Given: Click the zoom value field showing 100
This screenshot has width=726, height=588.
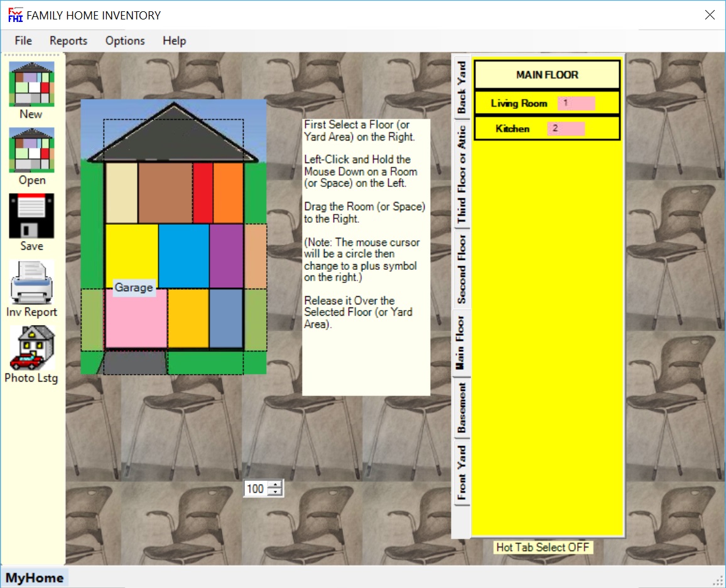Looking at the screenshot, I should (256, 488).
